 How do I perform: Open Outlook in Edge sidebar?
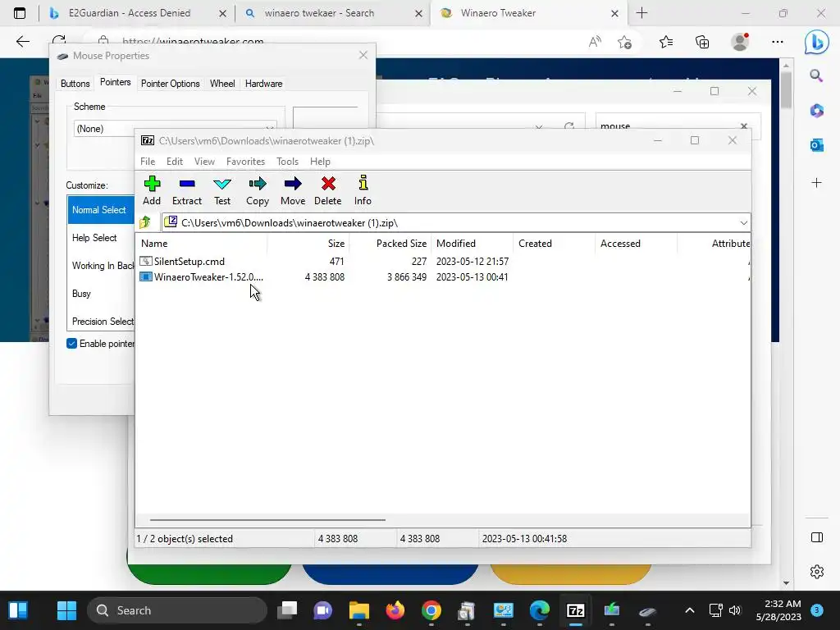pos(816,144)
